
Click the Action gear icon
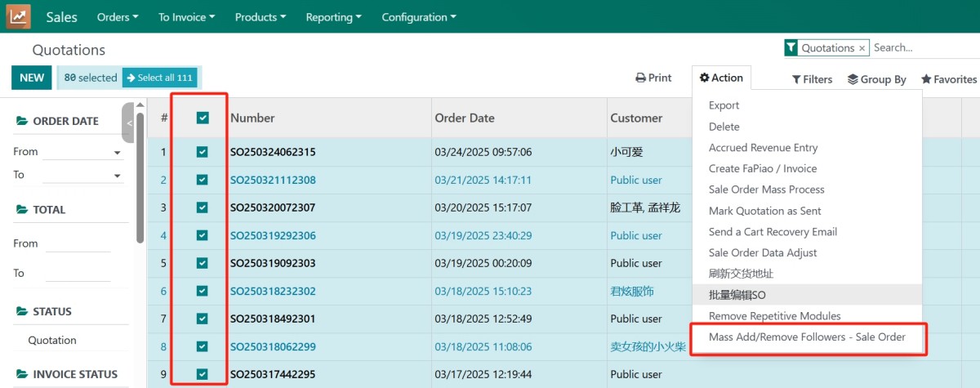click(704, 78)
